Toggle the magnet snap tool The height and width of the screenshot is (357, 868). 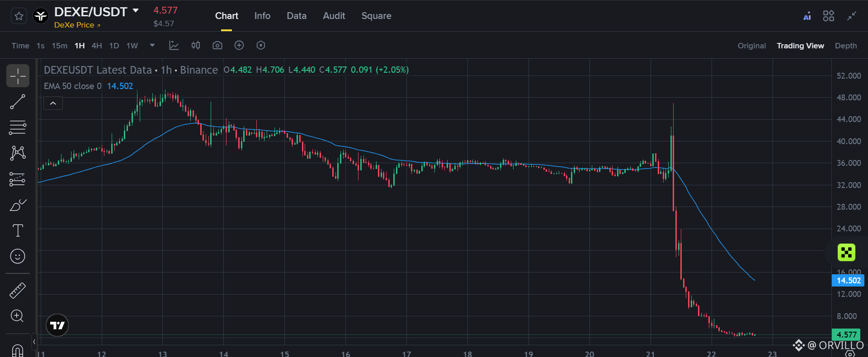18,351
